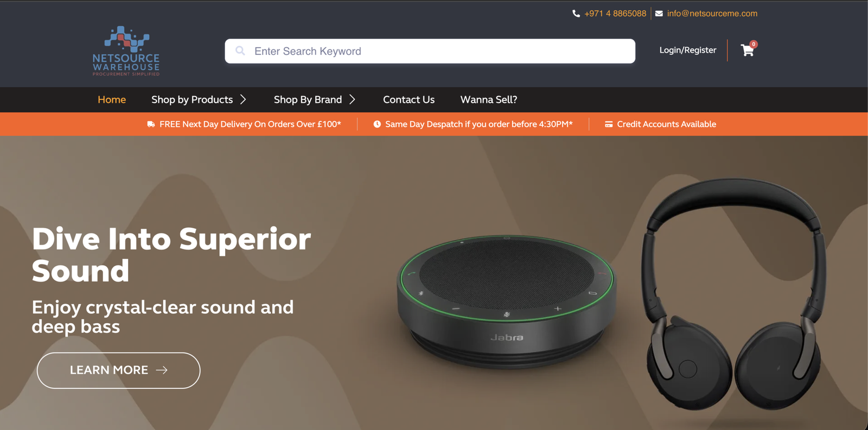Viewport: 868px width, 430px height.
Task: Focus the Enter Search Keyword field
Action: pos(430,51)
